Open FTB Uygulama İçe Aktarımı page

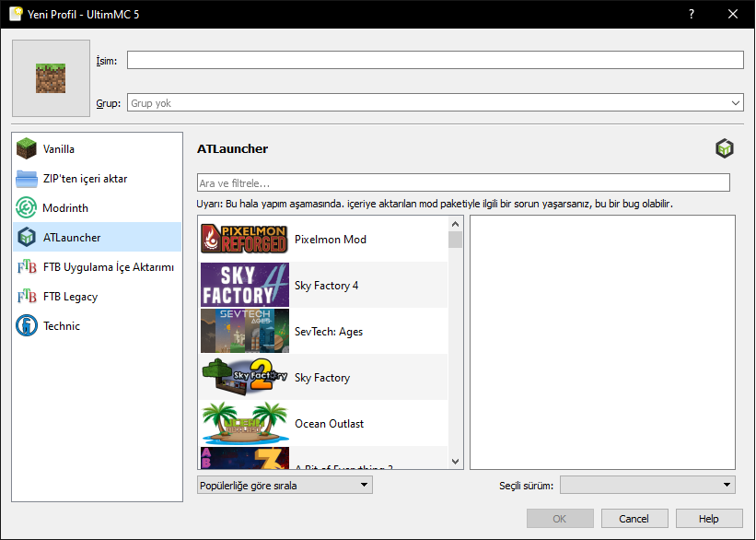click(x=98, y=267)
